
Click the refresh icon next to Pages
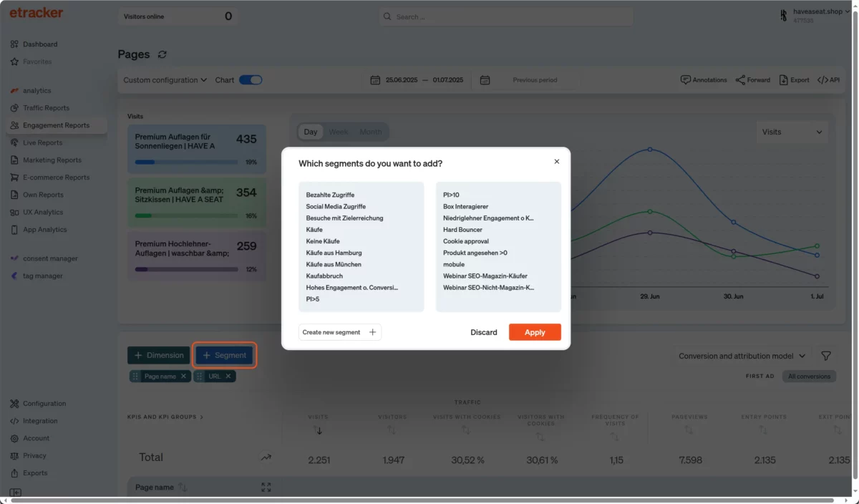162,54
